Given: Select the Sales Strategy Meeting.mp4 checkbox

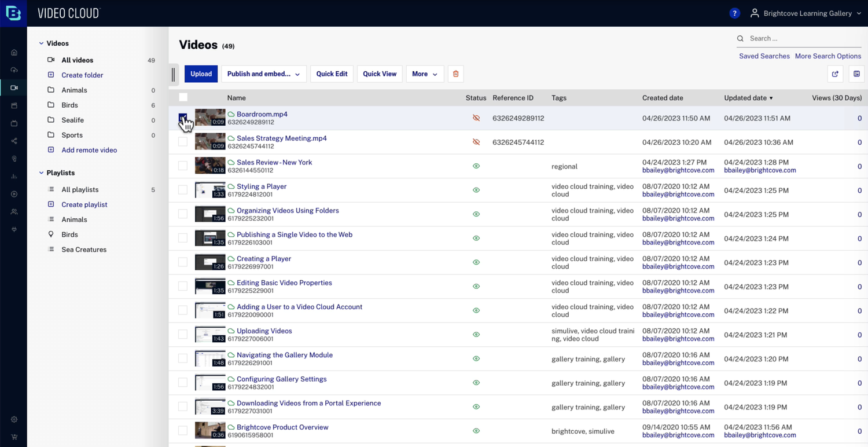Looking at the screenshot, I should click(x=183, y=142).
